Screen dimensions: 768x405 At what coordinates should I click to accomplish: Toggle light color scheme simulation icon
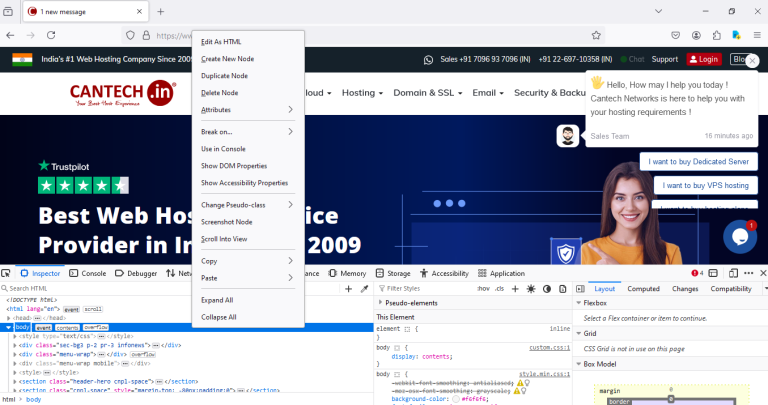coord(530,288)
